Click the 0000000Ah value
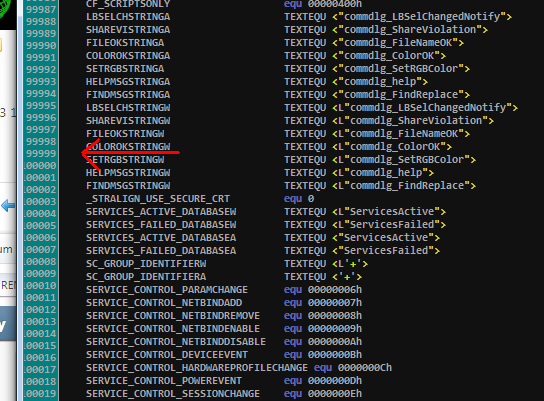Image resolution: width=544 pixels, height=401 pixels. click(335, 342)
